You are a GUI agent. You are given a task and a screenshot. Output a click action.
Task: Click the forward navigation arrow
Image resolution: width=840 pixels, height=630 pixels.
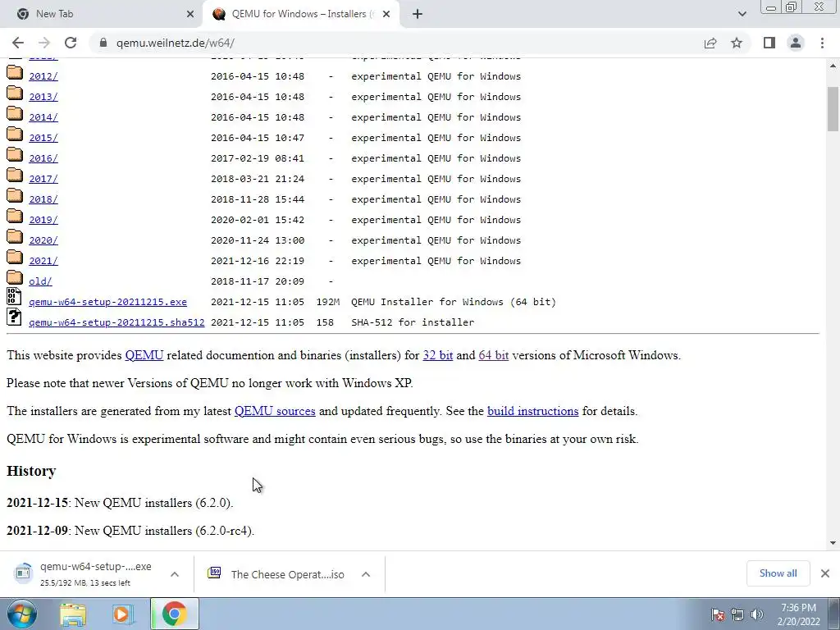[44, 43]
